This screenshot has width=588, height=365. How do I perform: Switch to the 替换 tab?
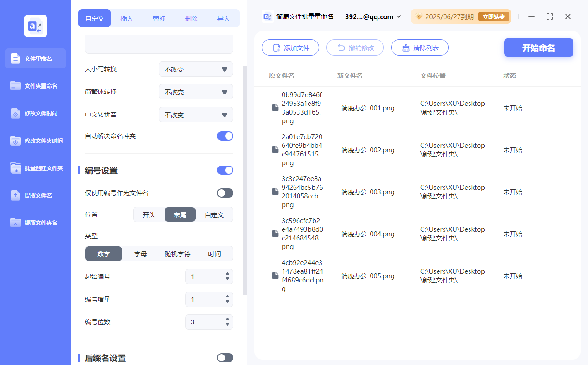pyautogui.click(x=159, y=18)
